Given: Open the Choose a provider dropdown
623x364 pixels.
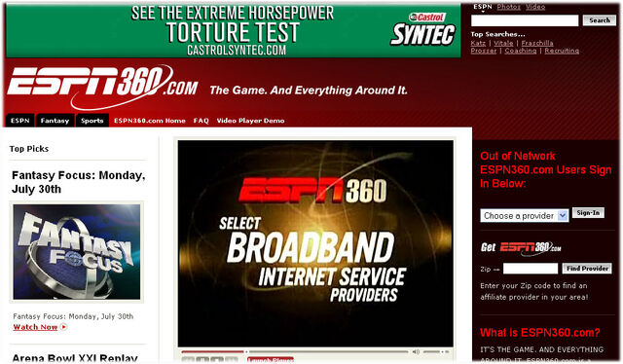Looking at the screenshot, I should [524, 216].
